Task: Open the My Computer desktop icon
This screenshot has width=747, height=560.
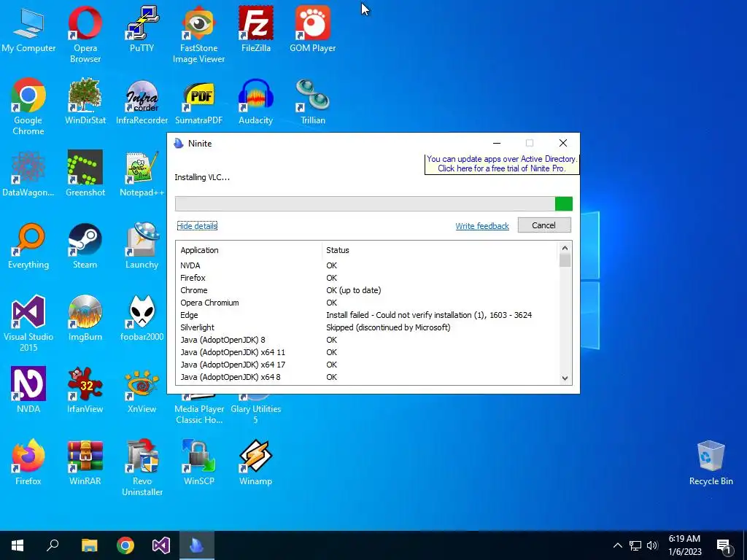Action: coord(28,29)
